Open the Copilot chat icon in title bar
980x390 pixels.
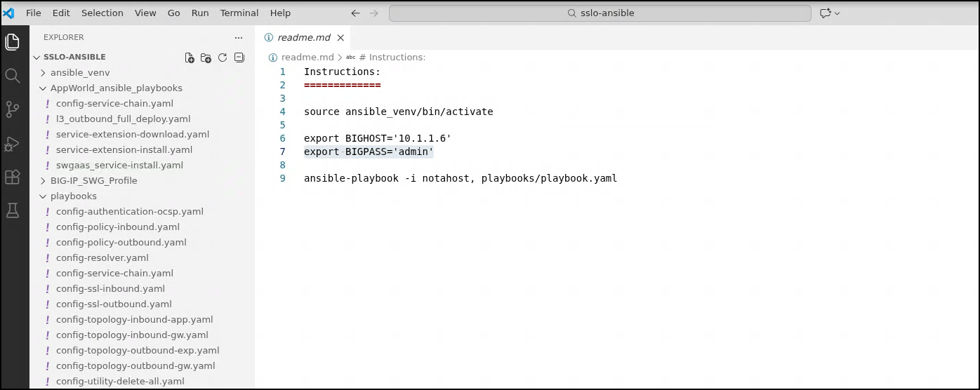pos(825,13)
